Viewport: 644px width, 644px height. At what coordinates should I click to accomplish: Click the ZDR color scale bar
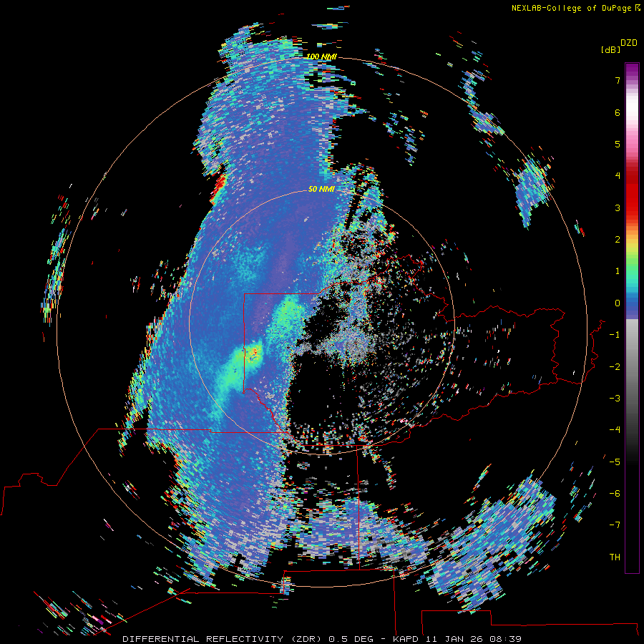(632, 318)
